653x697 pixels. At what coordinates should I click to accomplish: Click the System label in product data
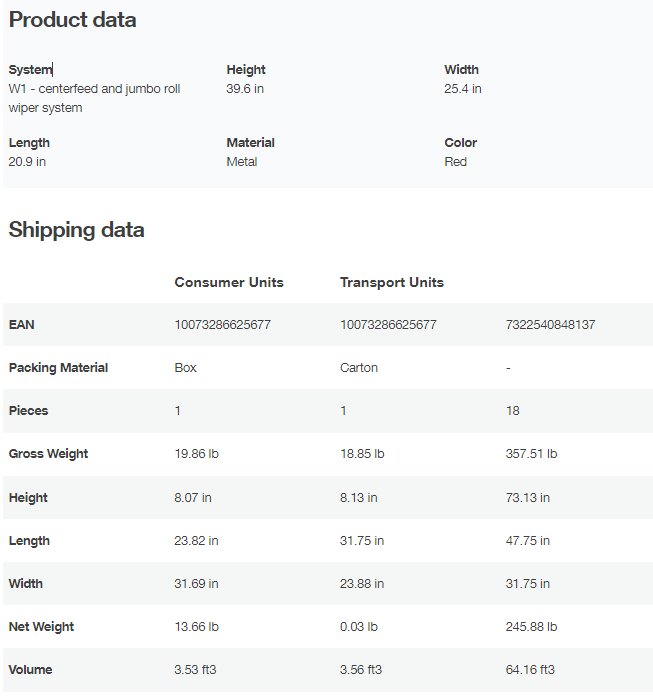[x=30, y=70]
